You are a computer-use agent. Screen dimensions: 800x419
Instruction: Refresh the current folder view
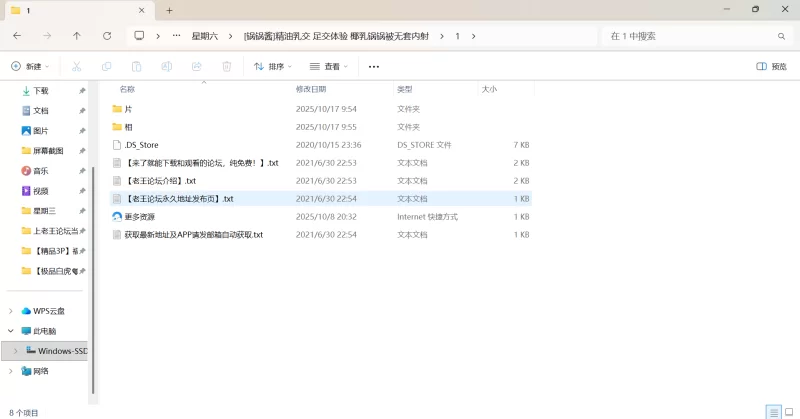coord(107,36)
